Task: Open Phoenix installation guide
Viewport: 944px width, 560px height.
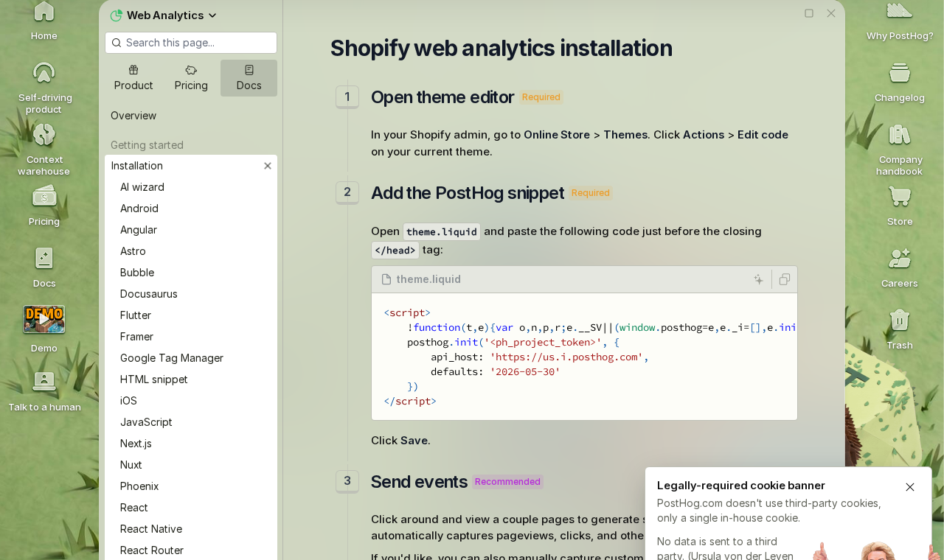Action: click(139, 486)
